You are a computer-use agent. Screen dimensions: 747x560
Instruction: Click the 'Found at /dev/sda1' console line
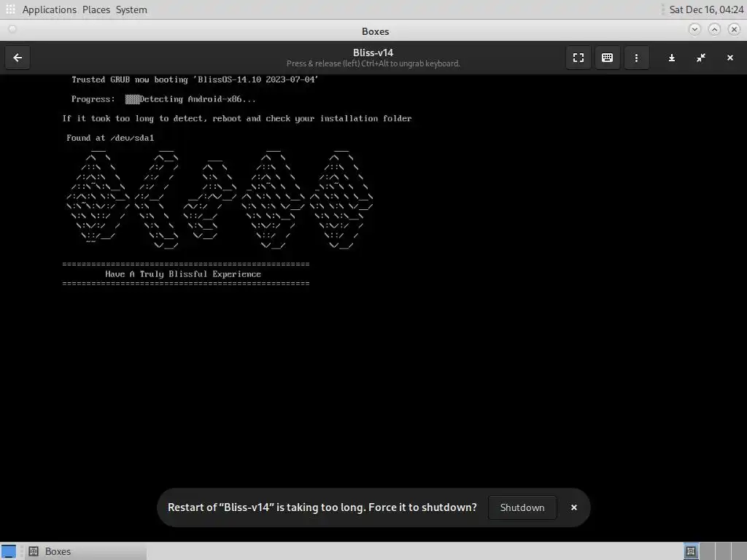[110, 138]
